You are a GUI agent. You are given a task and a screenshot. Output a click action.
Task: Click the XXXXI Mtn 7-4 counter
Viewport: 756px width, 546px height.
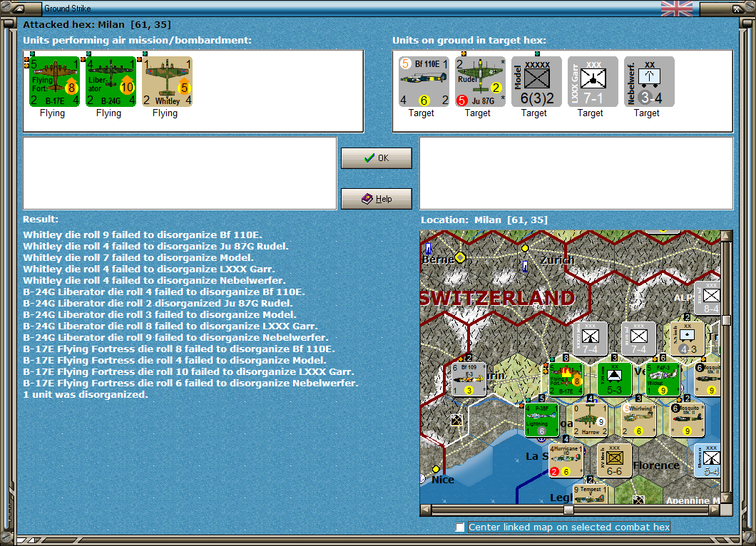click(590, 339)
